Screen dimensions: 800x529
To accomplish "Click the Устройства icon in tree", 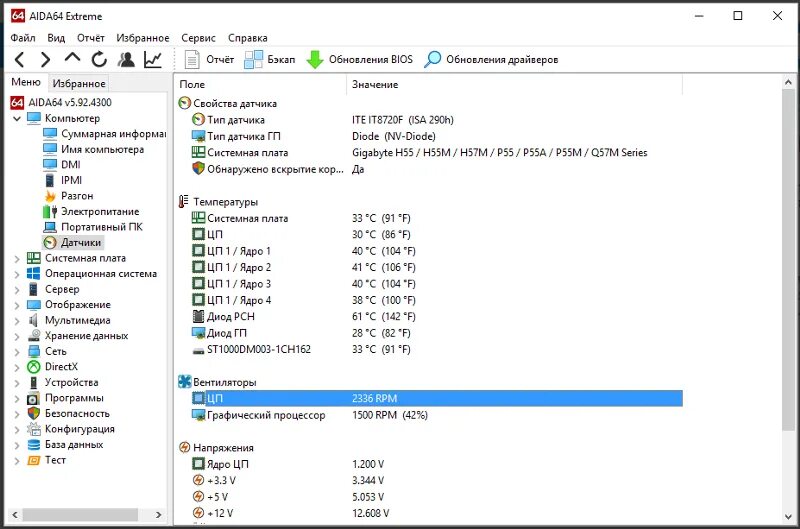I will point(34,383).
